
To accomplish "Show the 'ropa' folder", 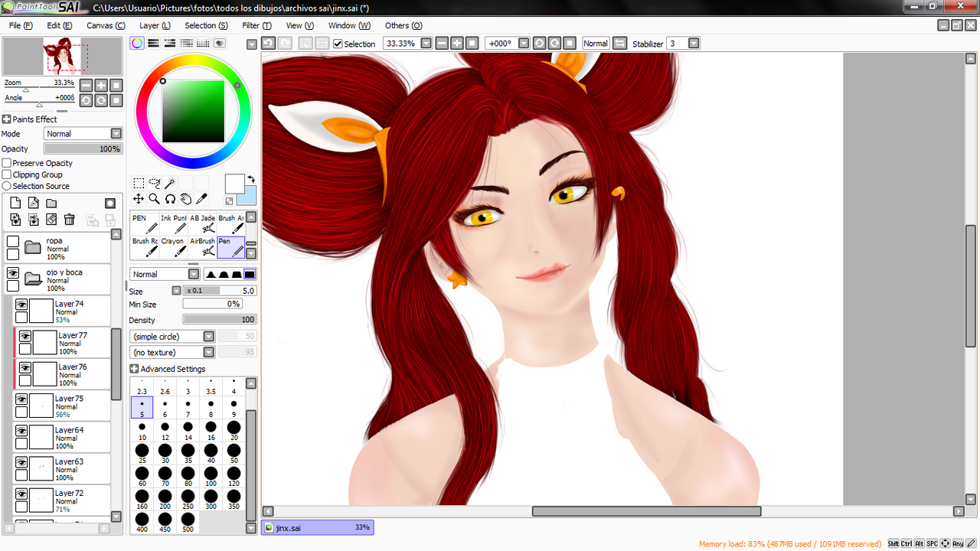I will 13,241.
